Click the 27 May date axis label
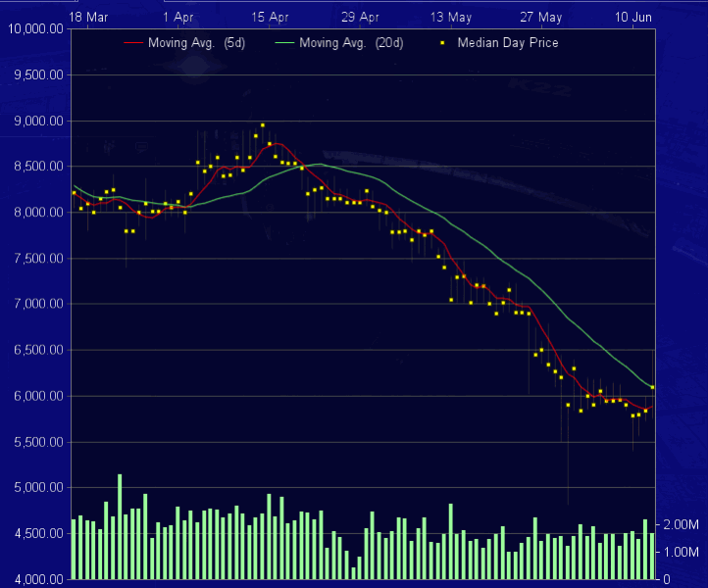The height and width of the screenshot is (588, 708). (541, 17)
